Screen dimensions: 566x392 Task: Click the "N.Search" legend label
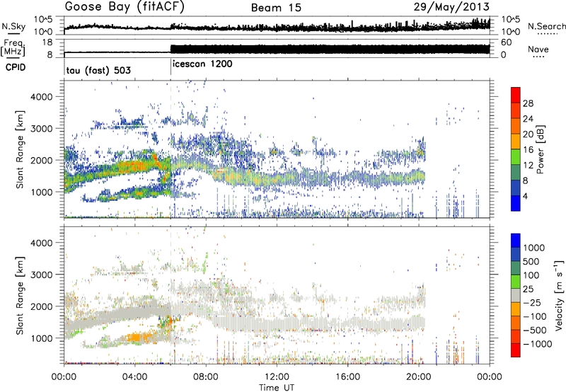coord(546,26)
